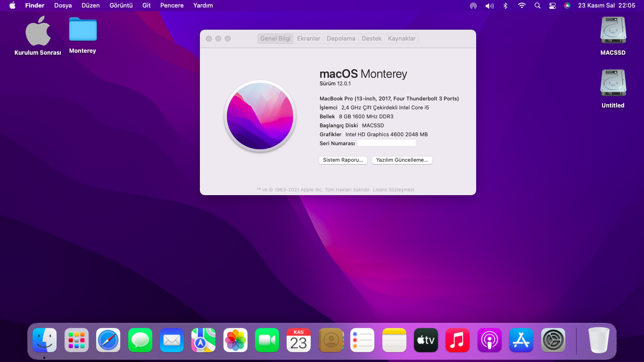Open Safari from the Dock
Screen dimensions: 644x362
[x=108, y=340]
